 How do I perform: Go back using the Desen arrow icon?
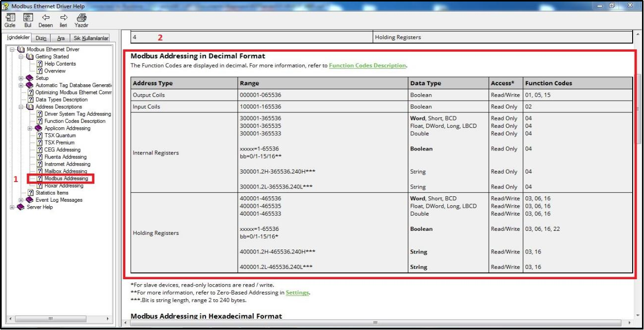pos(46,17)
